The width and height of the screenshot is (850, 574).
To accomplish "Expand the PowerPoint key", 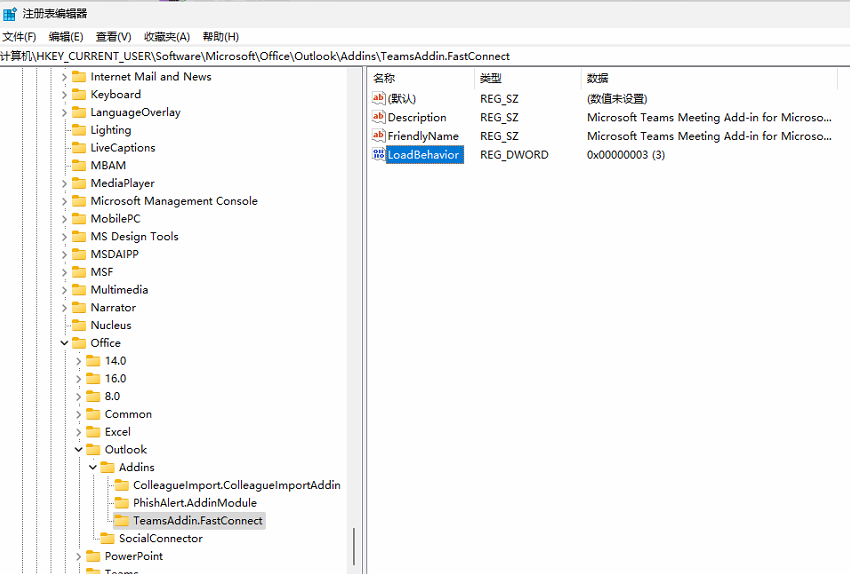I will (79, 556).
